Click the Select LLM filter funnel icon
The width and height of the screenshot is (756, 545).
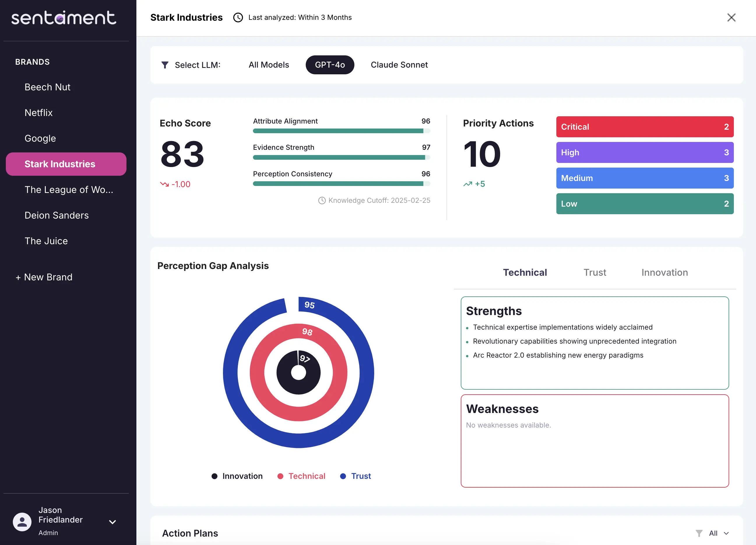point(165,65)
